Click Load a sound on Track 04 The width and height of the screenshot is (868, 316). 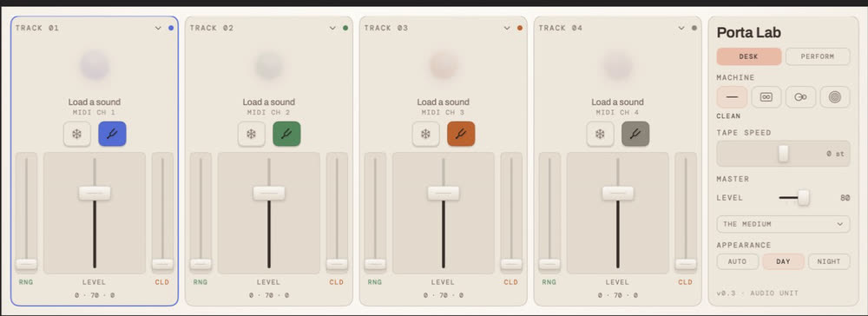click(x=618, y=102)
